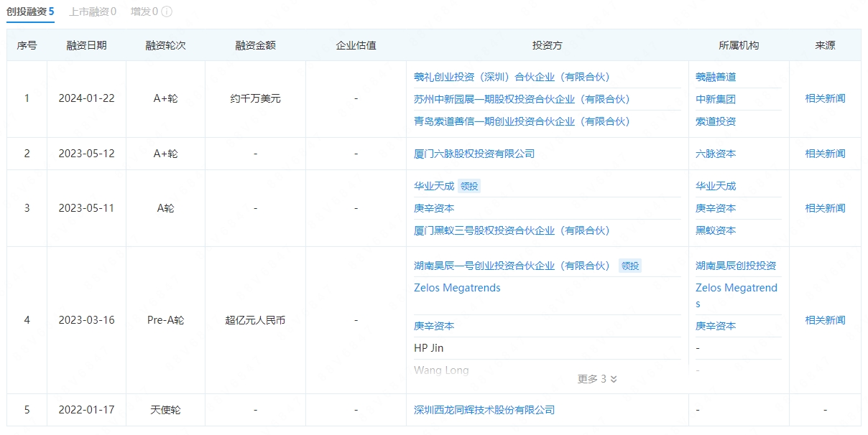Open Zelos Megatrends in investor column
The width and height of the screenshot is (868, 435).
coord(457,288)
